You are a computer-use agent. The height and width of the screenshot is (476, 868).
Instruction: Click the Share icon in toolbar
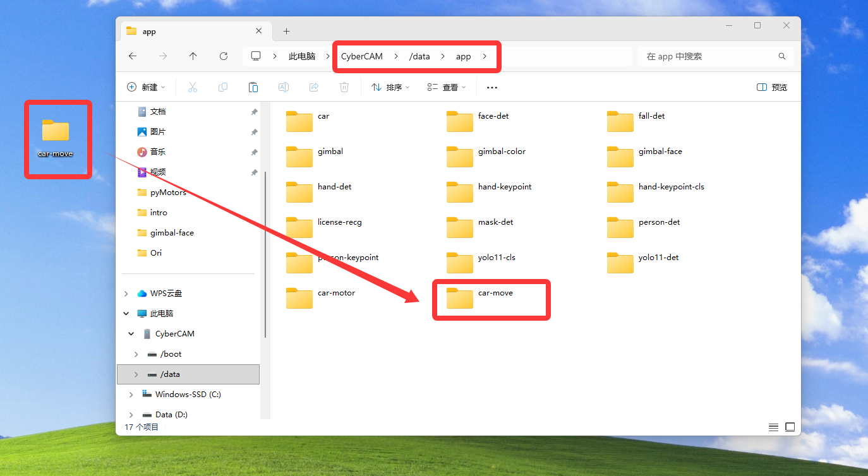314,87
